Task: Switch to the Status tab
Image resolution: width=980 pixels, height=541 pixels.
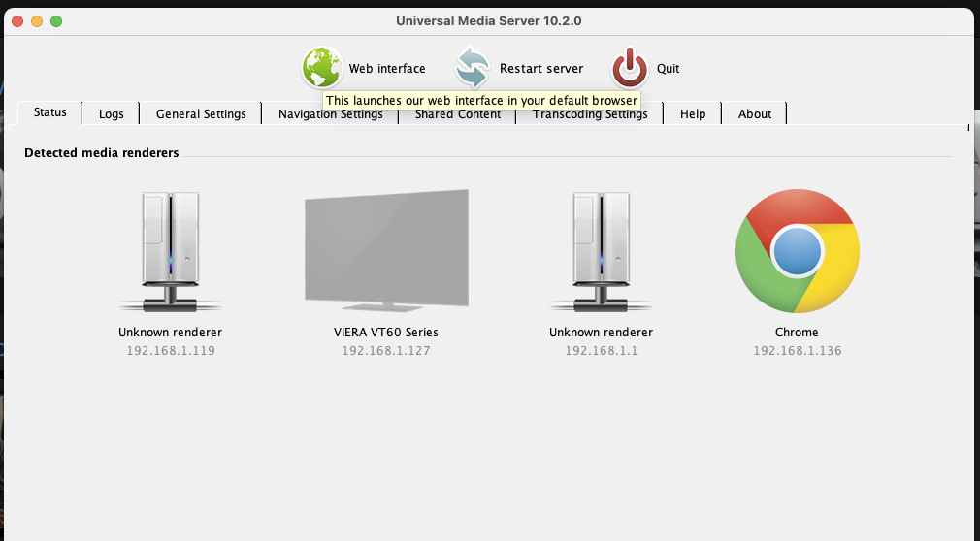Action: click(50, 112)
